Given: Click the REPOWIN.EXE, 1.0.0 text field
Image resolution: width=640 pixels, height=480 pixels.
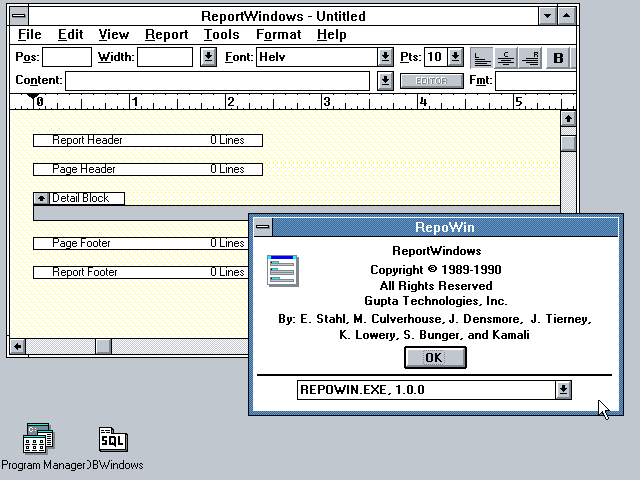Looking at the screenshot, I should [426, 390].
